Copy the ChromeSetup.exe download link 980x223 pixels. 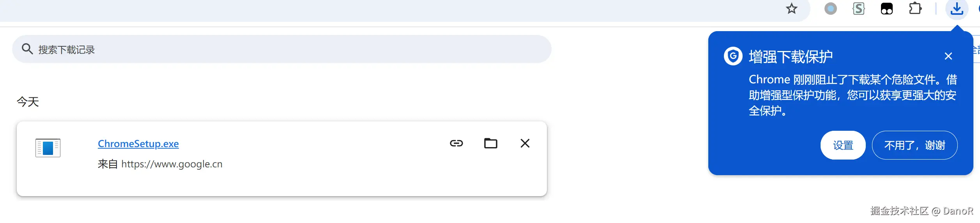pyautogui.click(x=456, y=143)
